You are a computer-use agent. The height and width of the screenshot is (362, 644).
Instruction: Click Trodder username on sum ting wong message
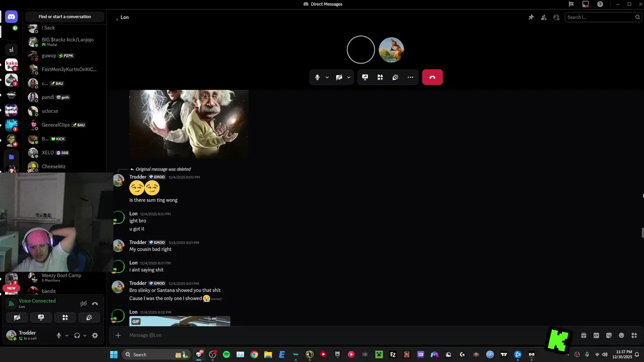[138, 177]
